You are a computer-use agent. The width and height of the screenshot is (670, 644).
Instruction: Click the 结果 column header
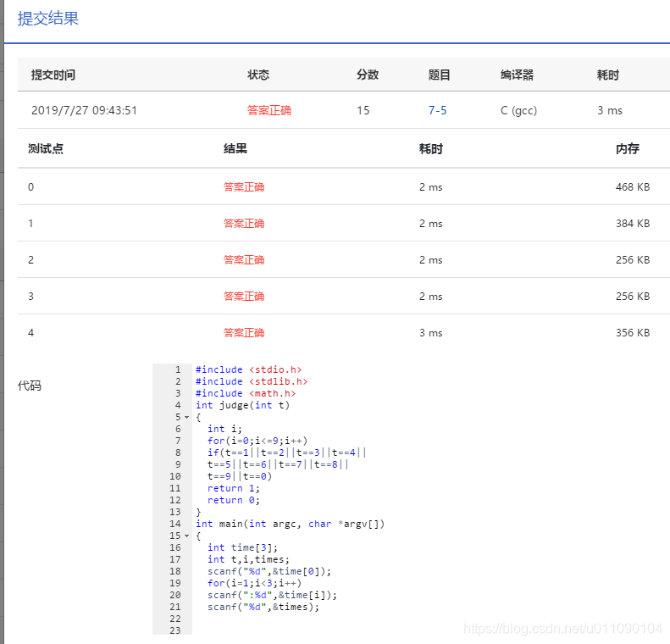(x=235, y=149)
